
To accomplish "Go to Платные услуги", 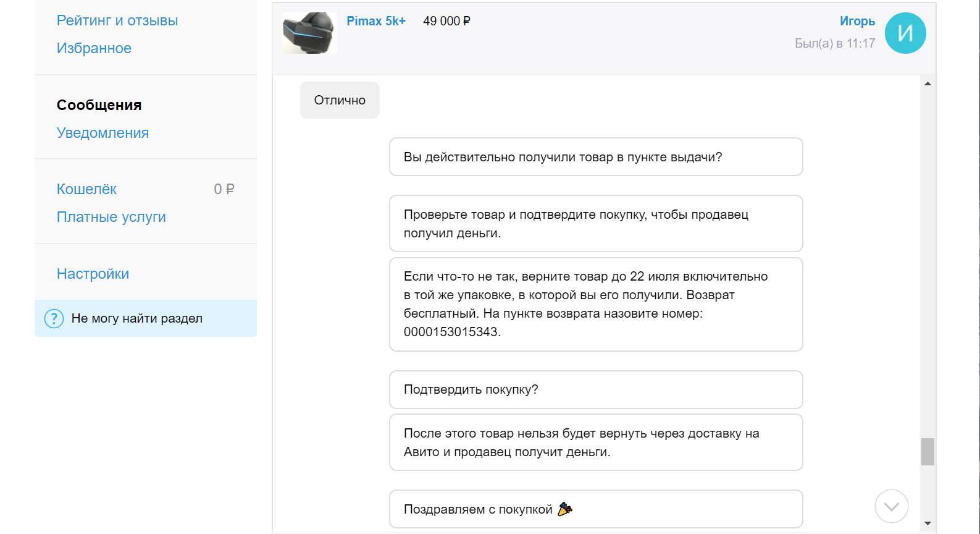I will [x=111, y=217].
